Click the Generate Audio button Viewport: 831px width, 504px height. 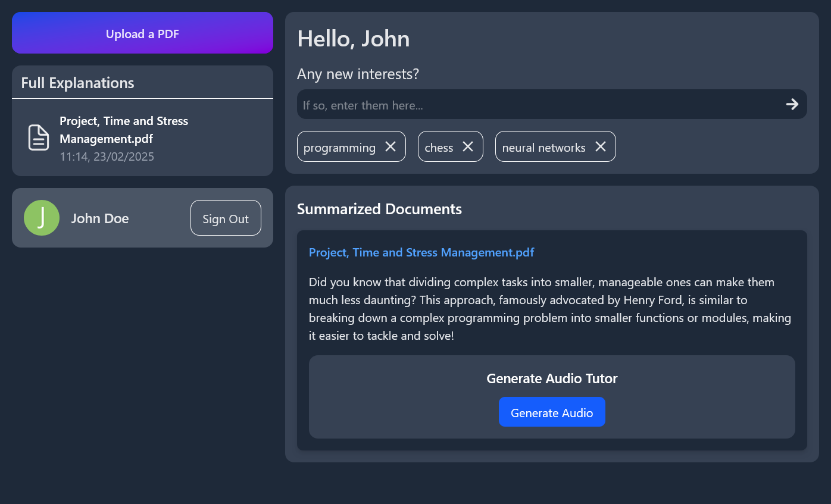click(552, 412)
